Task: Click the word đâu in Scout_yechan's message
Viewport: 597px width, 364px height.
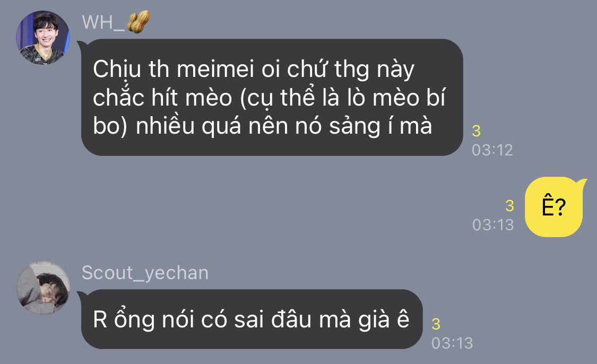Action: pyautogui.click(x=291, y=319)
